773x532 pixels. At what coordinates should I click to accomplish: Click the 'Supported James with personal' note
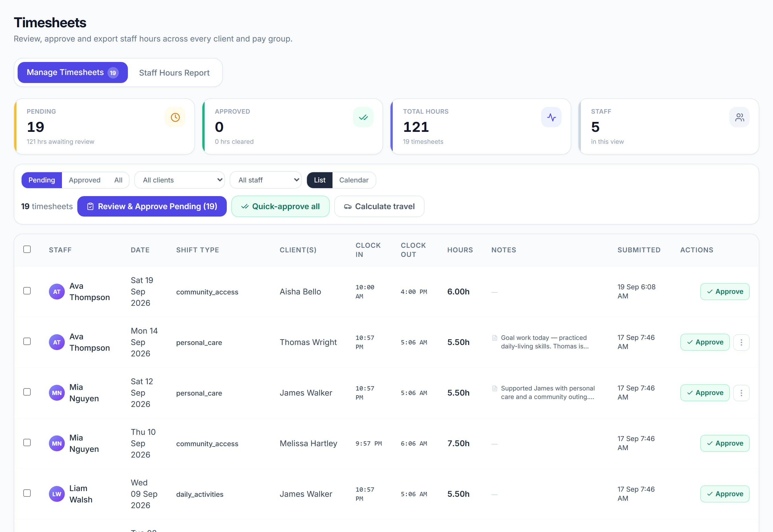point(548,393)
